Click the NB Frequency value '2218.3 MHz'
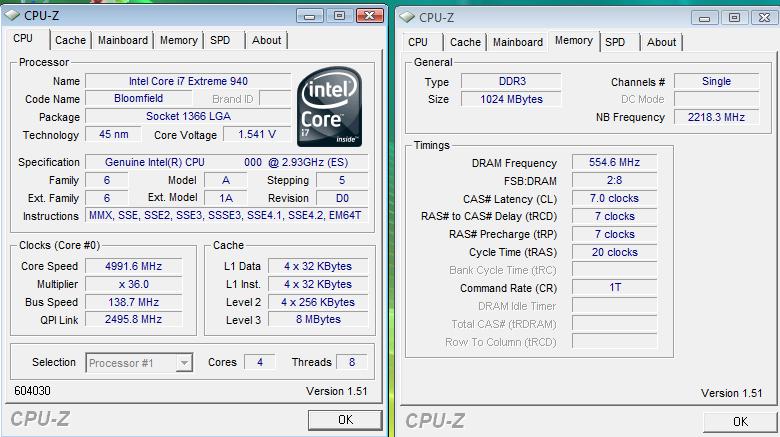The image size is (780, 437). tap(716, 117)
